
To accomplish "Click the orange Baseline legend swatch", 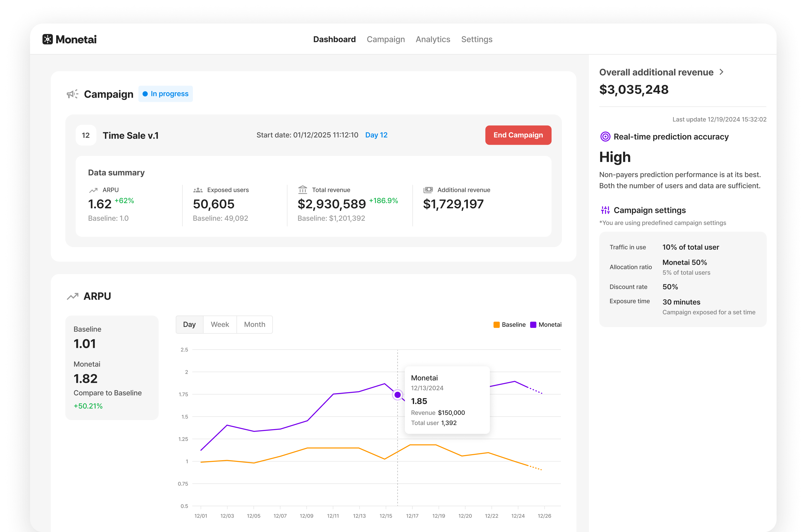I will pos(496,325).
